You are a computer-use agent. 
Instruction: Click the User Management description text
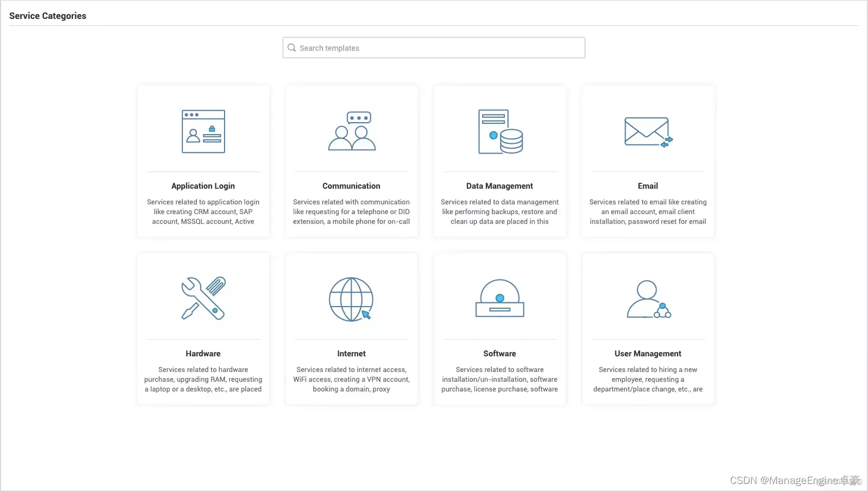(648, 380)
